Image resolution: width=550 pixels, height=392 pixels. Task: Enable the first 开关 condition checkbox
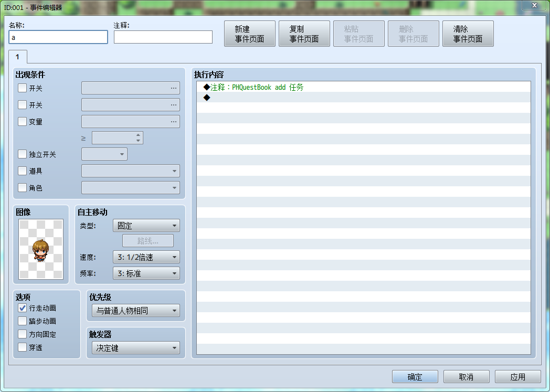[22, 88]
